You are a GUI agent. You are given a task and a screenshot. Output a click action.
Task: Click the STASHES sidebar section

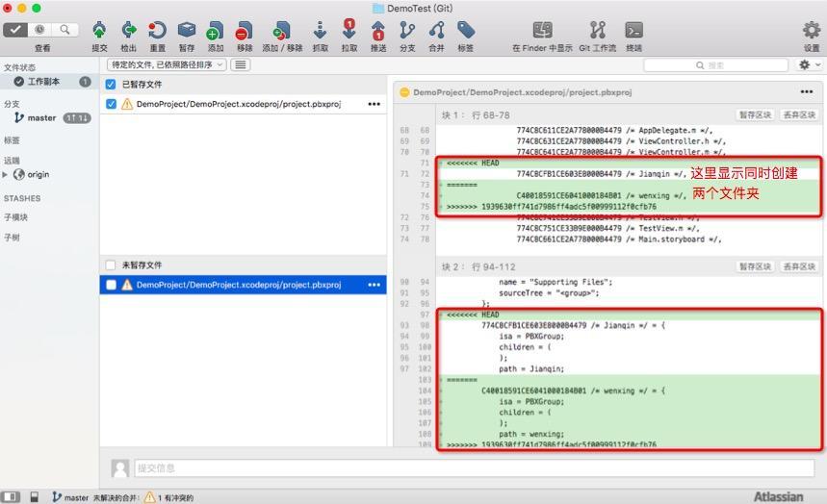pos(22,198)
